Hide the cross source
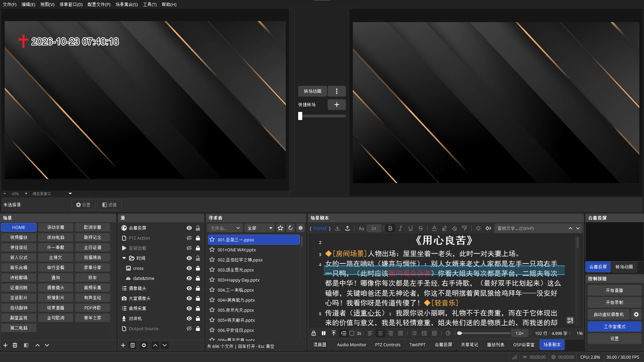This screenshot has width=644, height=362. point(189,268)
